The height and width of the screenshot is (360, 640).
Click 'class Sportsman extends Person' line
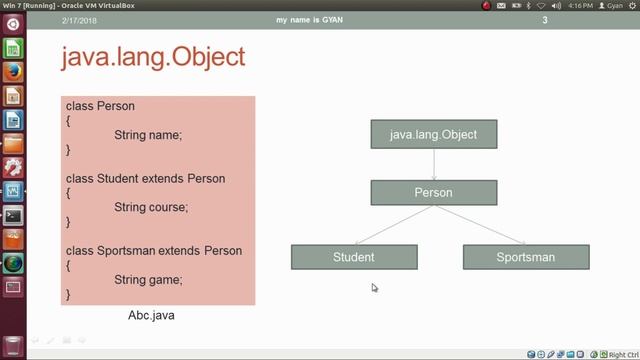pyautogui.click(x=154, y=251)
